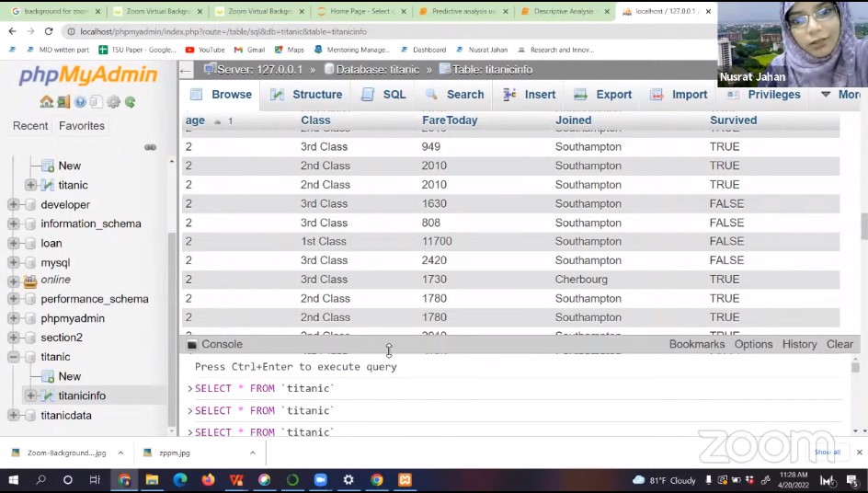The width and height of the screenshot is (868, 493).
Task: Click the upper titanic table icon in the tree
Action: pos(48,185)
